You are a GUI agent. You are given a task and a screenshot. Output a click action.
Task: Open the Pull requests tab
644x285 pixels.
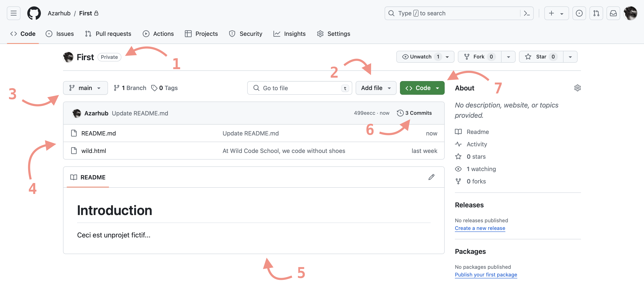pyautogui.click(x=108, y=33)
